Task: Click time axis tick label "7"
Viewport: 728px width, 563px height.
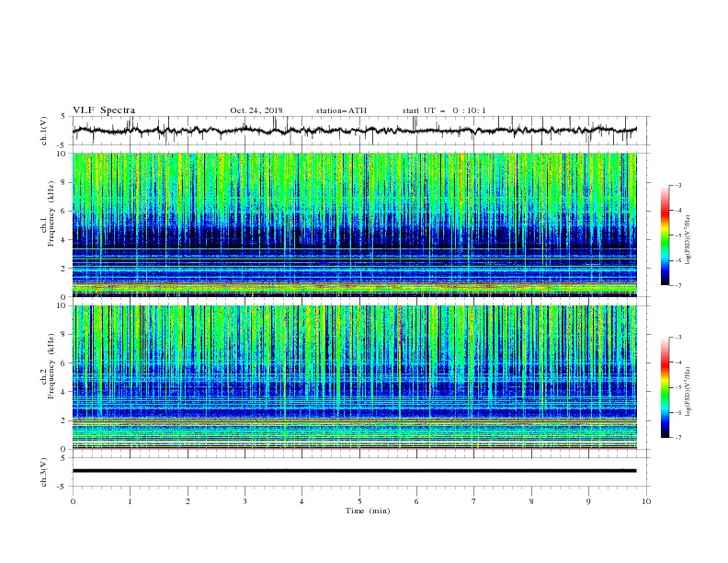Action: pyautogui.click(x=474, y=501)
